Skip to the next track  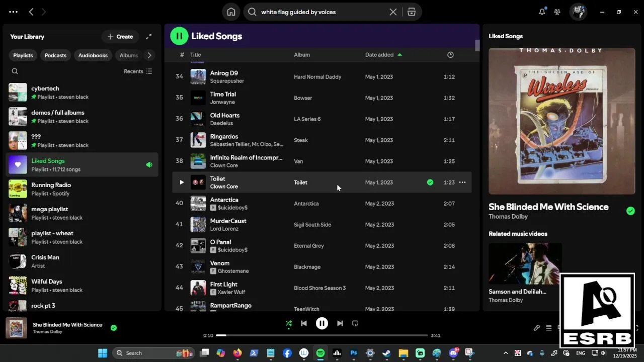click(340, 324)
